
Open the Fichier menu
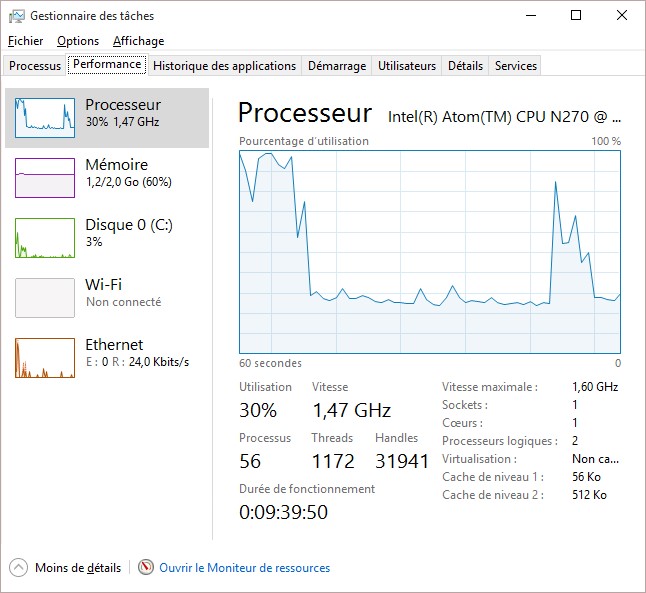click(25, 41)
